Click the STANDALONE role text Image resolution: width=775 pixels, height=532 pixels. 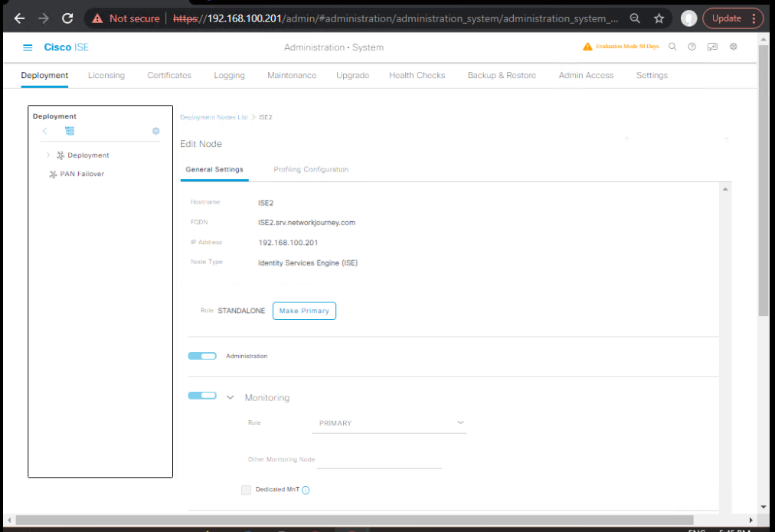click(x=241, y=311)
